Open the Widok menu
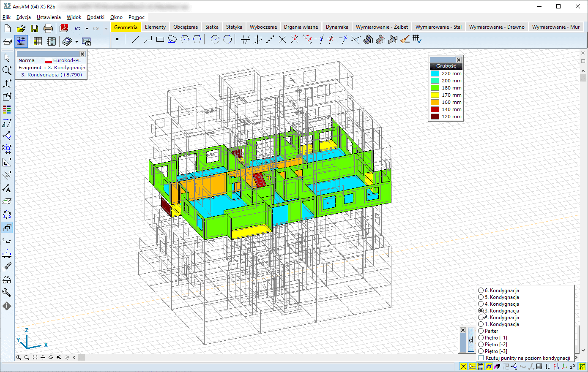This screenshot has width=588, height=372. [x=74, y=17]
